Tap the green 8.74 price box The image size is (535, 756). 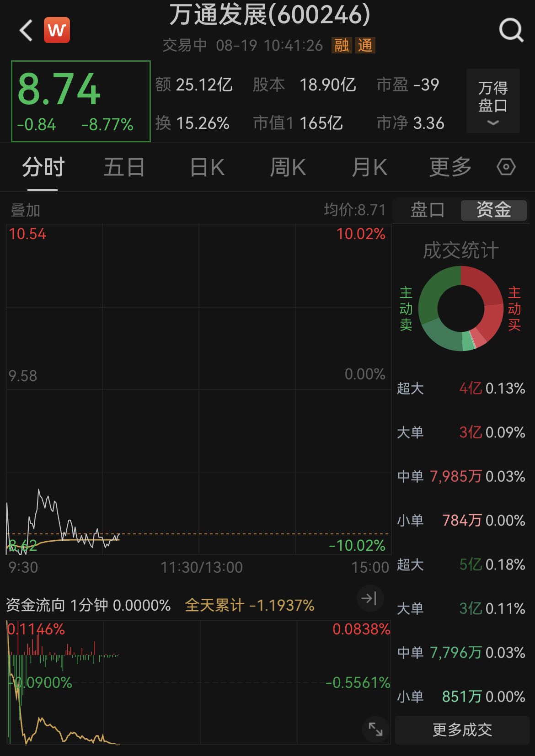pos(81,101)
